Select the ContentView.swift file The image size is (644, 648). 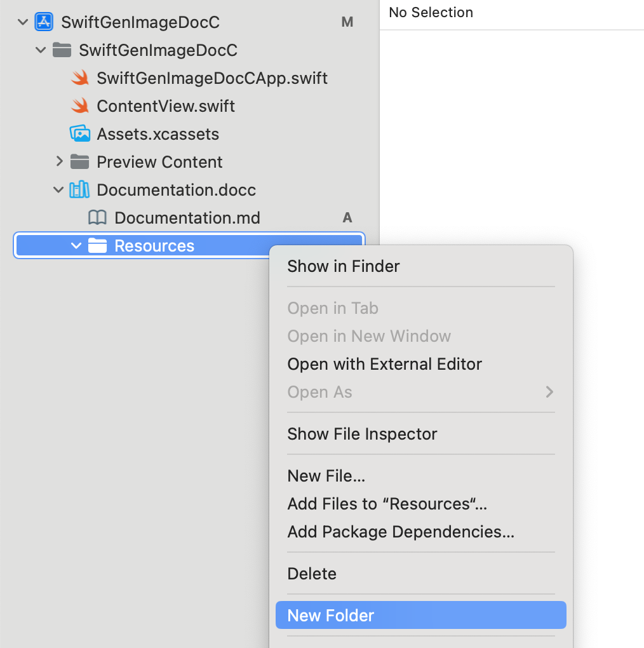(x=166, y=106)
